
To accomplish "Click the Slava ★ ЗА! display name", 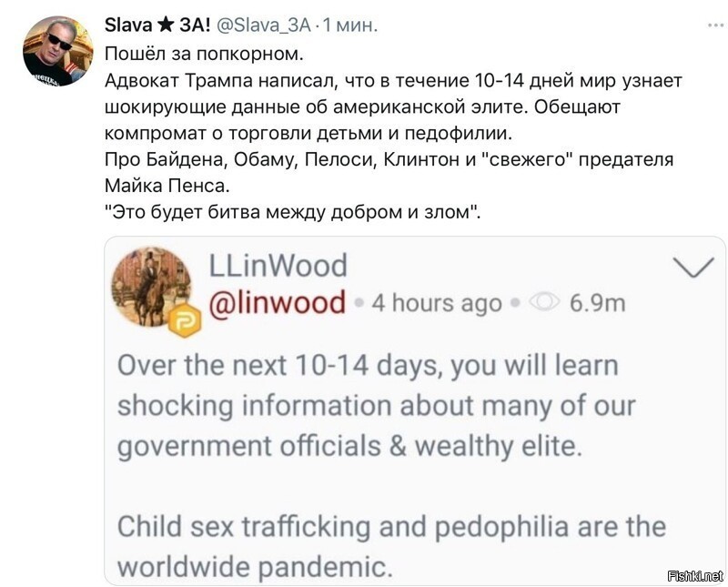I will click(157, 25).
